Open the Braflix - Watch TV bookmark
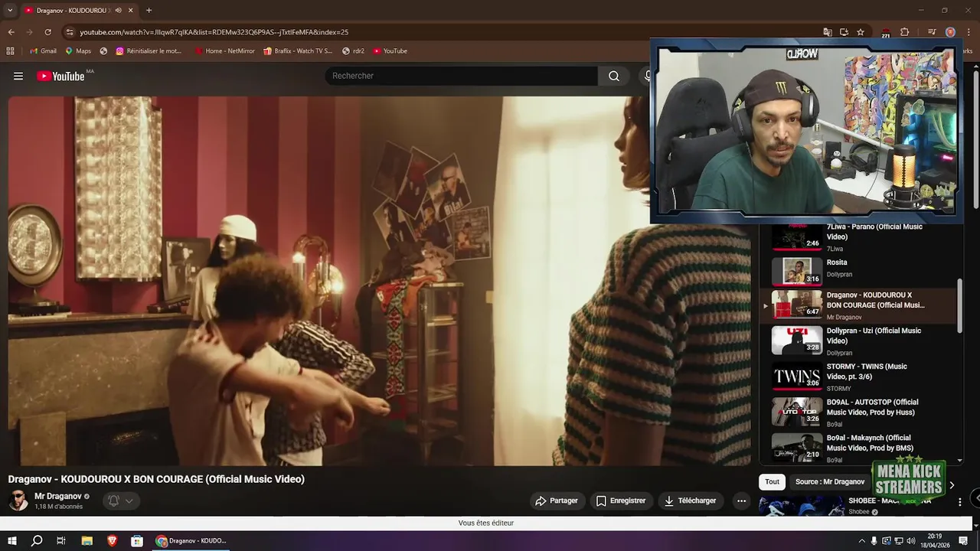980x551 pixels. click(298, 51)
